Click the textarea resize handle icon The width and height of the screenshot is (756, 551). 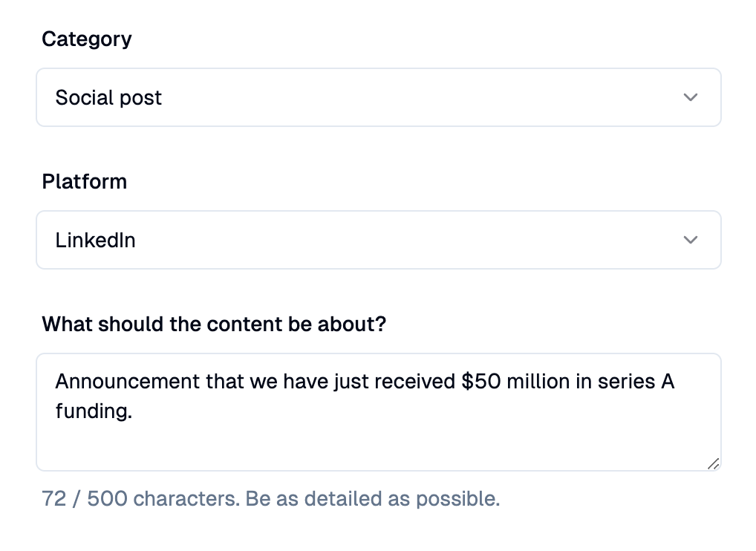click(713, 463)
